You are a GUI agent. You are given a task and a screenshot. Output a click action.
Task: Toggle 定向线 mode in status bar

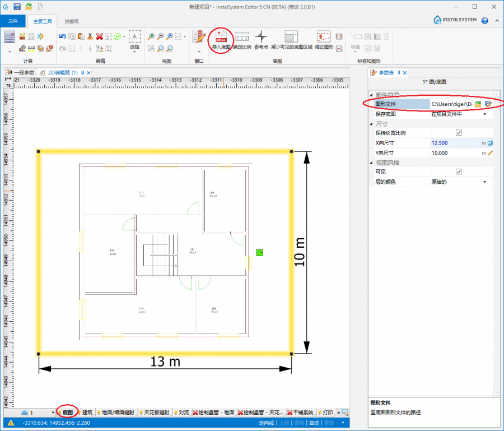[267, 423]
